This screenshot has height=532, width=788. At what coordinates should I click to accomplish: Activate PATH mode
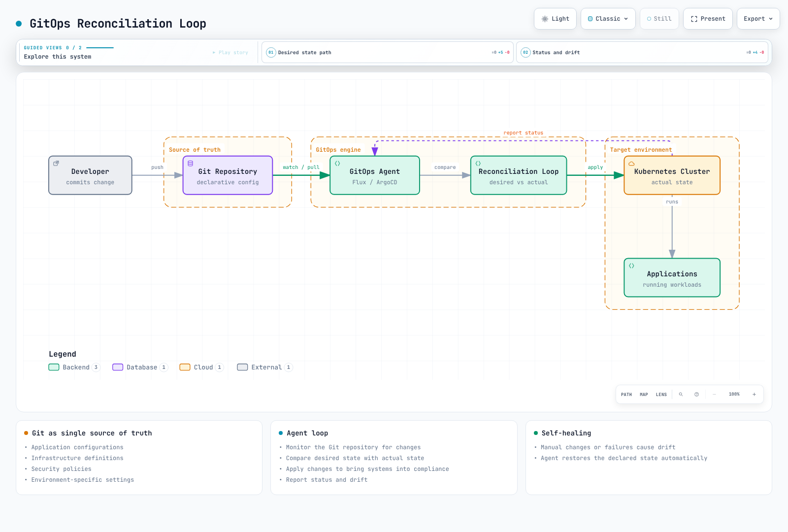[626, 395]
